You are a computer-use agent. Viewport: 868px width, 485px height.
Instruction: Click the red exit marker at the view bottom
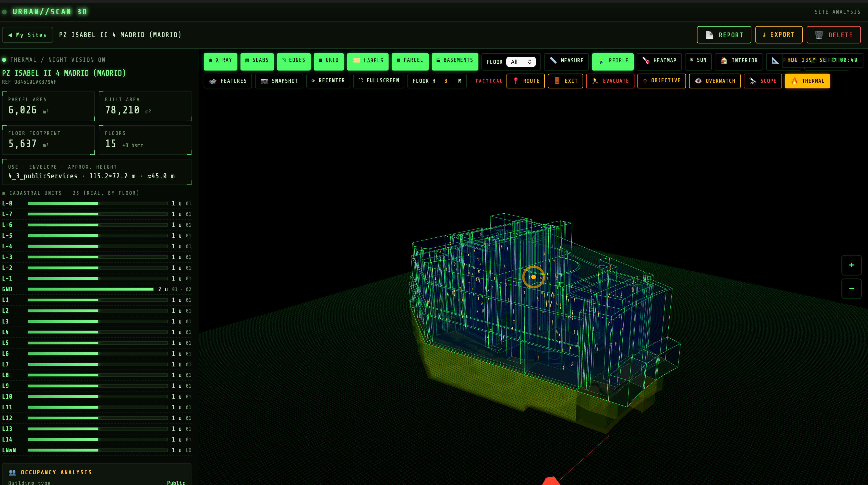(x=551, y=481)
